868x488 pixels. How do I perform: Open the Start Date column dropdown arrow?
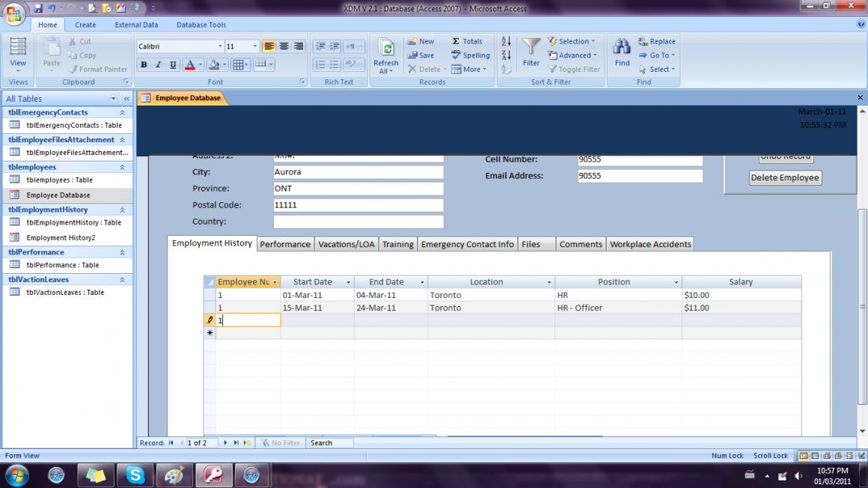coord(348,282)
